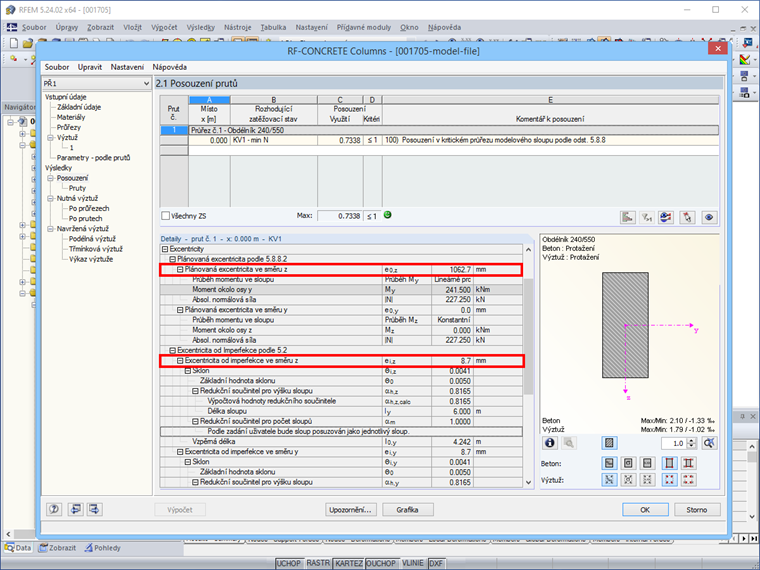Open the PŘ1 design case dropdown
Image resolution: width=760 pixels, height=570 pixels.
[96, 83]
